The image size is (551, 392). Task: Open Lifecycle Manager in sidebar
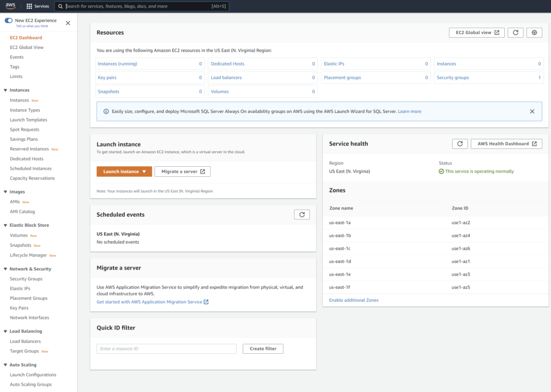28,255
